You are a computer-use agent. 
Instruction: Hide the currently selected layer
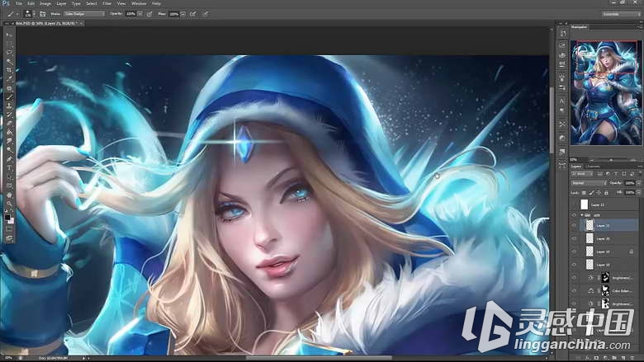coord(574,225)
